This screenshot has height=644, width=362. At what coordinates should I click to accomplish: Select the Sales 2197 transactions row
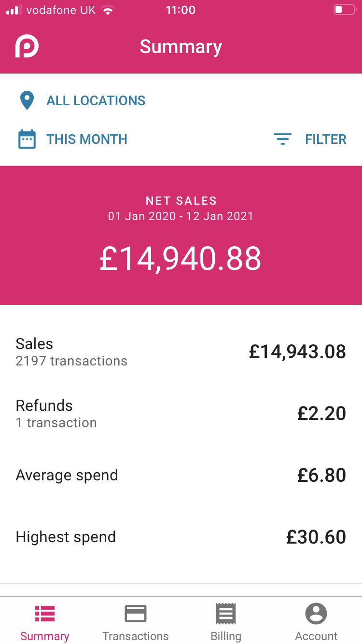181,352
